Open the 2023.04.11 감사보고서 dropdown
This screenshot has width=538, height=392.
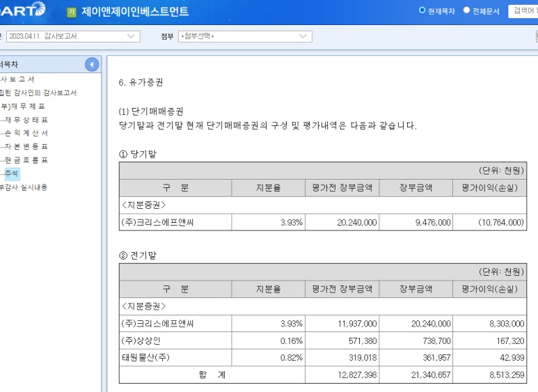tap(73, 36)
